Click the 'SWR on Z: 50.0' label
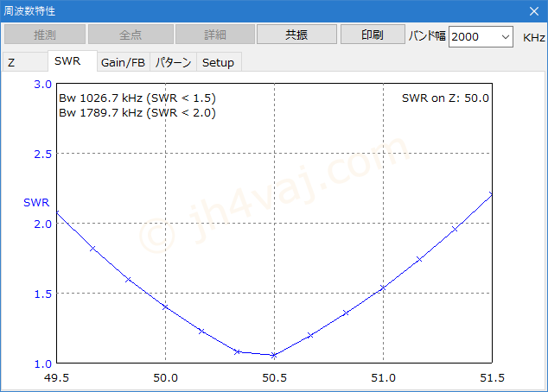The height and width of the screenshot is (392, 548). (x=445, y=98)
